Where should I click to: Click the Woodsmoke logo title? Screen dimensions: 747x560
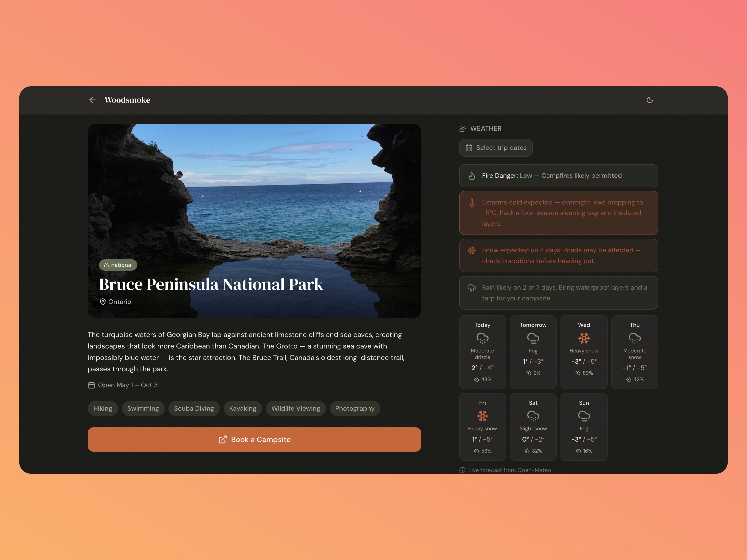tap(127, 100)
